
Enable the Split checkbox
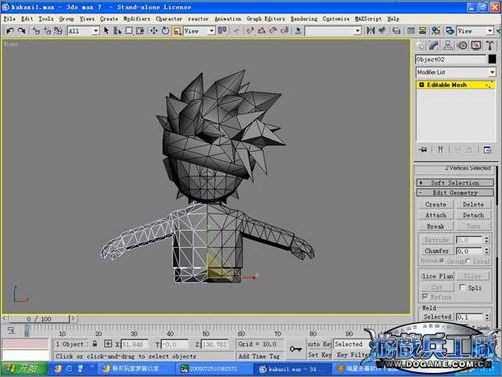(x=462, y=287)
